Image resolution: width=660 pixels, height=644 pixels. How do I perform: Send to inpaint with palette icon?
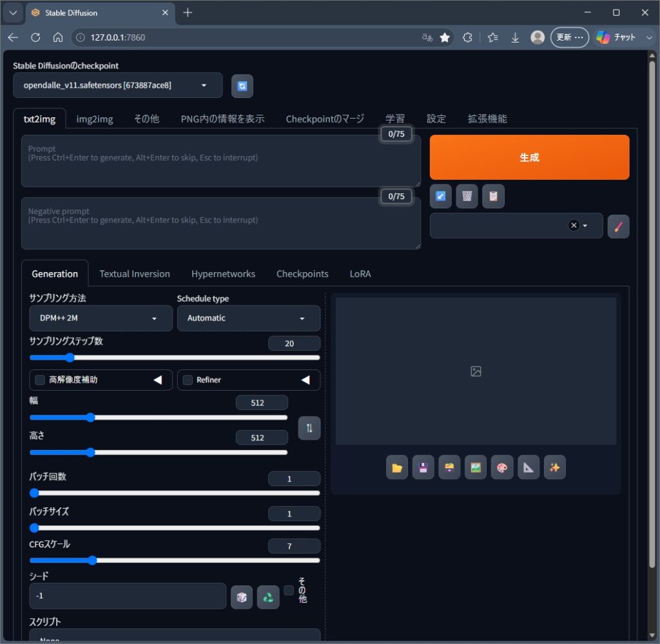click(502, 467)
